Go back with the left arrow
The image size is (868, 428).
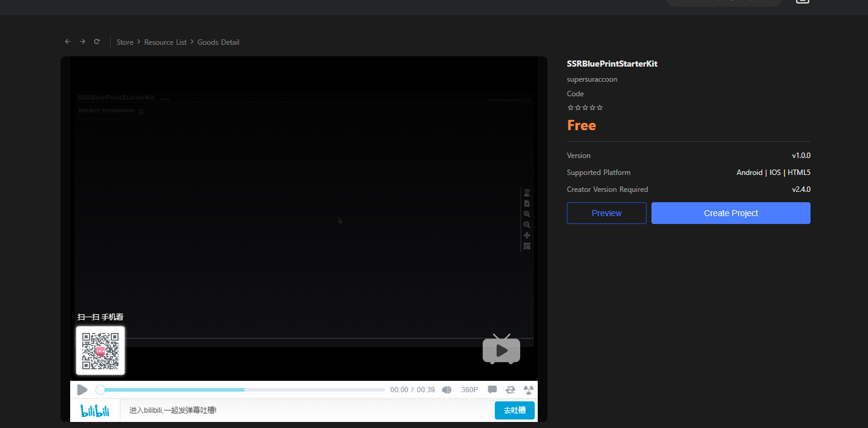pos(68,42)
